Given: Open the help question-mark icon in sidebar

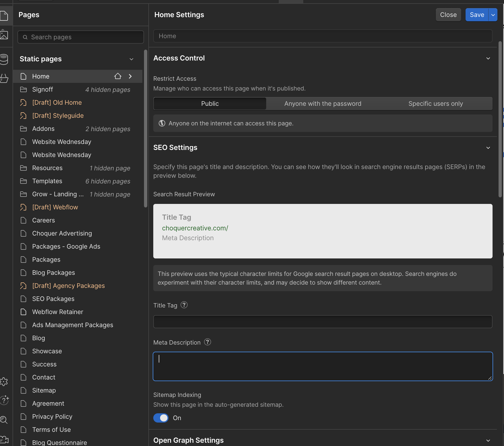Looking at the screenshot, I should tap(4, 400).
